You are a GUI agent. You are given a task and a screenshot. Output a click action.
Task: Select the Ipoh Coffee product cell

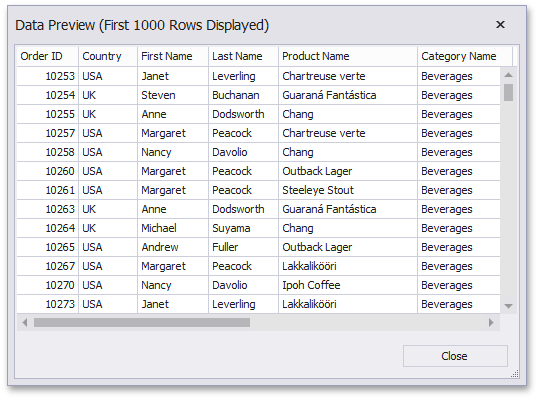click(347, 285)
